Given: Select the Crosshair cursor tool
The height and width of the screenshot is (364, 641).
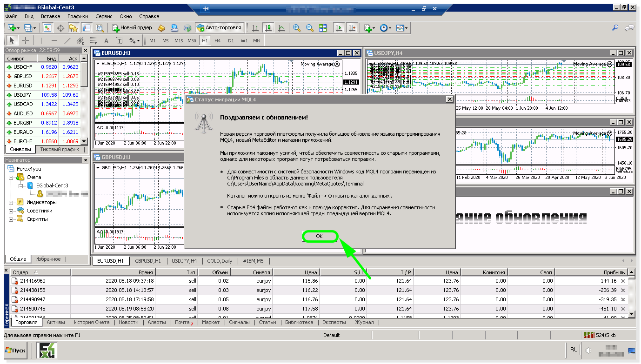Looking at the screenshot, I should coord(26,40).
